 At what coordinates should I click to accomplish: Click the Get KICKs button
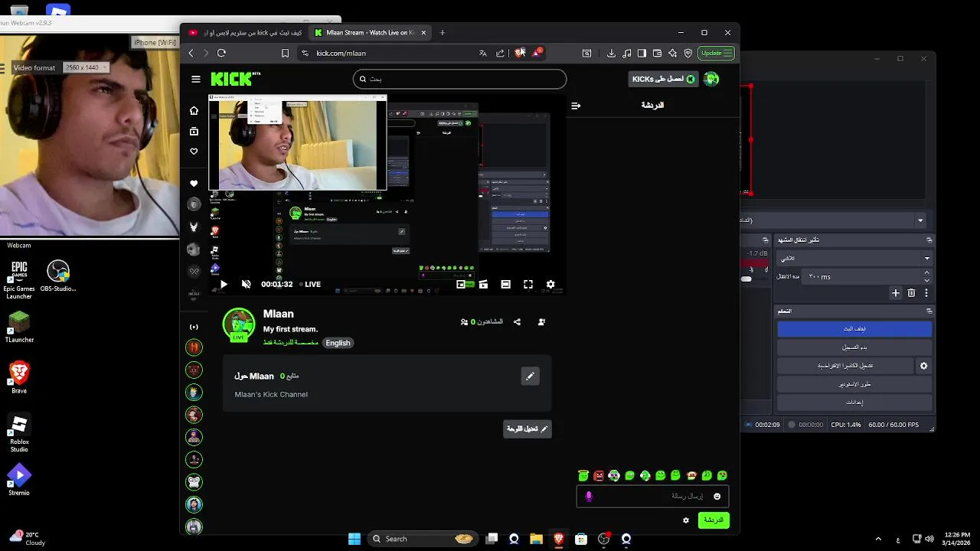[x=663, y=79]
